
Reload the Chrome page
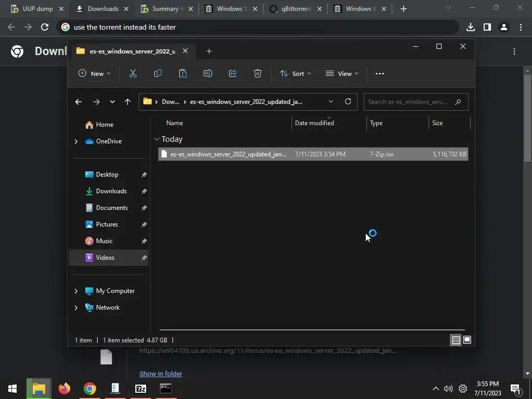click(45, 27)
